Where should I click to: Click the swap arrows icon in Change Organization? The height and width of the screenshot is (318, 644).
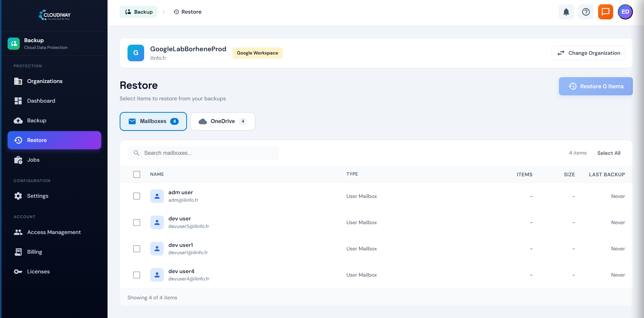pyautogui.click(x=561, y=53)
